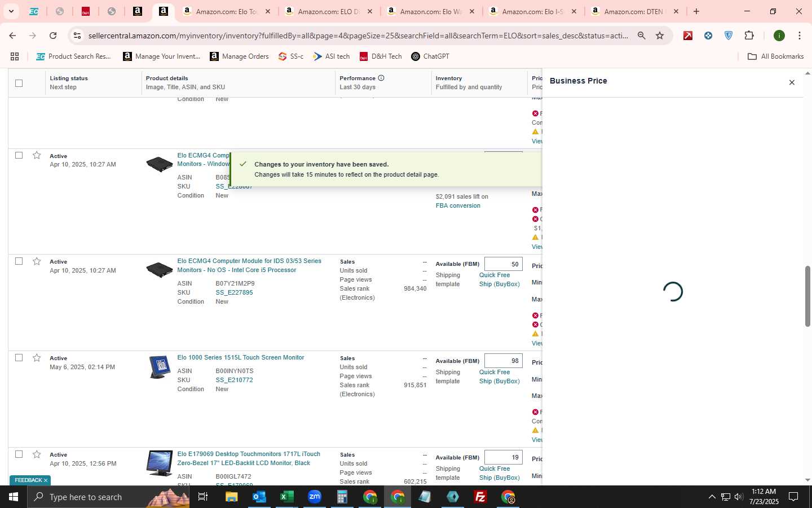
Task: Show hidden system tray icons
Action: pos(712,497)
